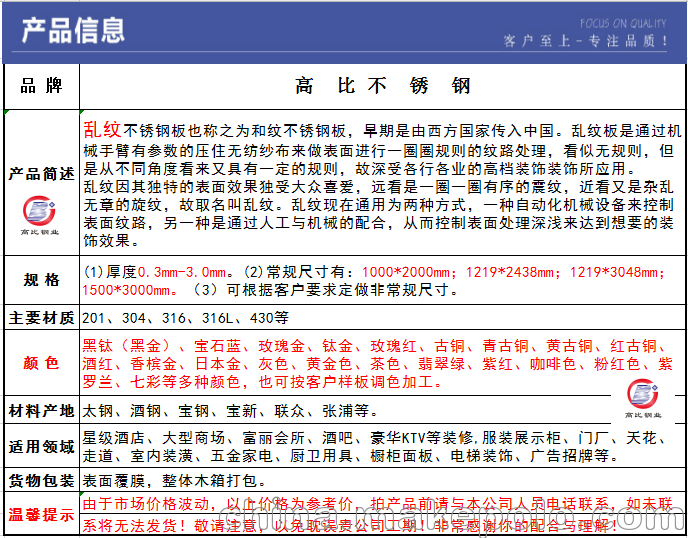Screen dimensions: 688x538
Task: Click the product description paragraph cell
Action: (x=383, y=183)
